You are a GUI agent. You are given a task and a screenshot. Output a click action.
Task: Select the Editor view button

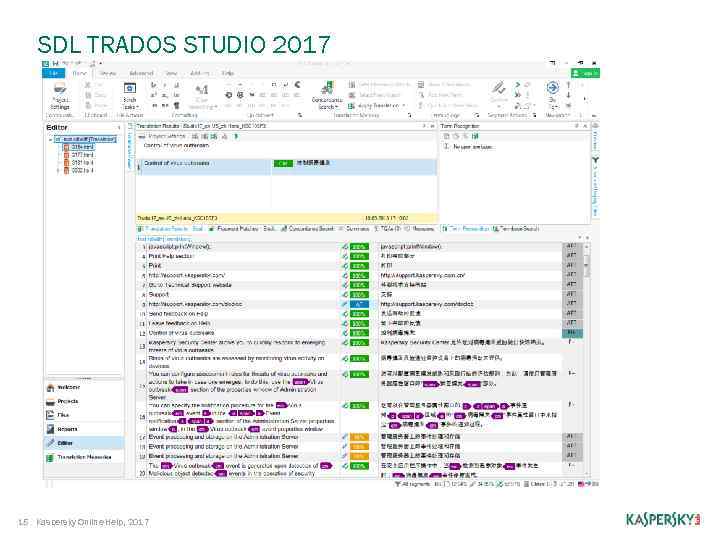pos(84,443)
